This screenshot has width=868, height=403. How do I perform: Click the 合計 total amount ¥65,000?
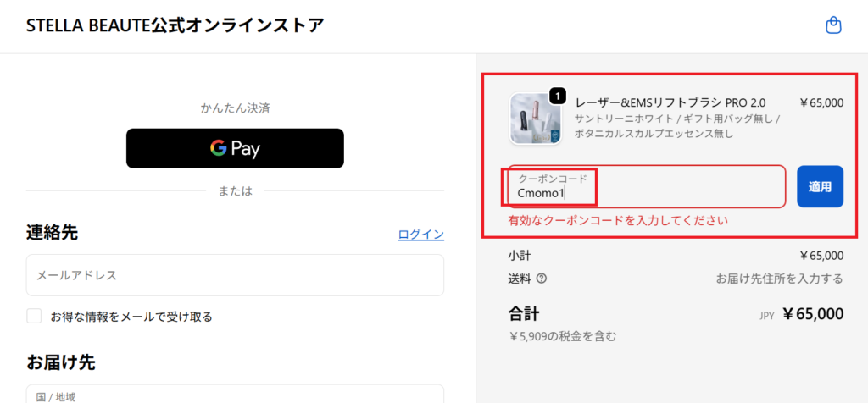coord(812,314)
